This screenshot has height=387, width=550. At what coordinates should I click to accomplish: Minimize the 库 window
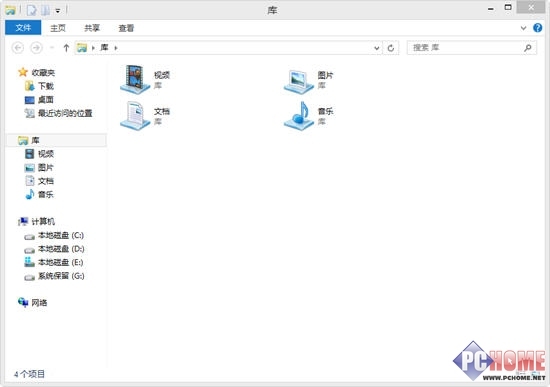[491, 8]
